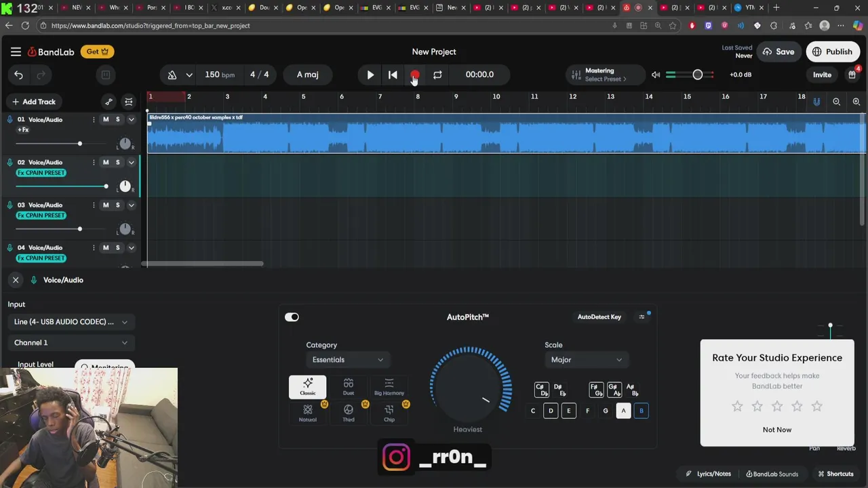Select the Classic AutoPitch preset
This screenshot has height=488, width=868.
308,387
